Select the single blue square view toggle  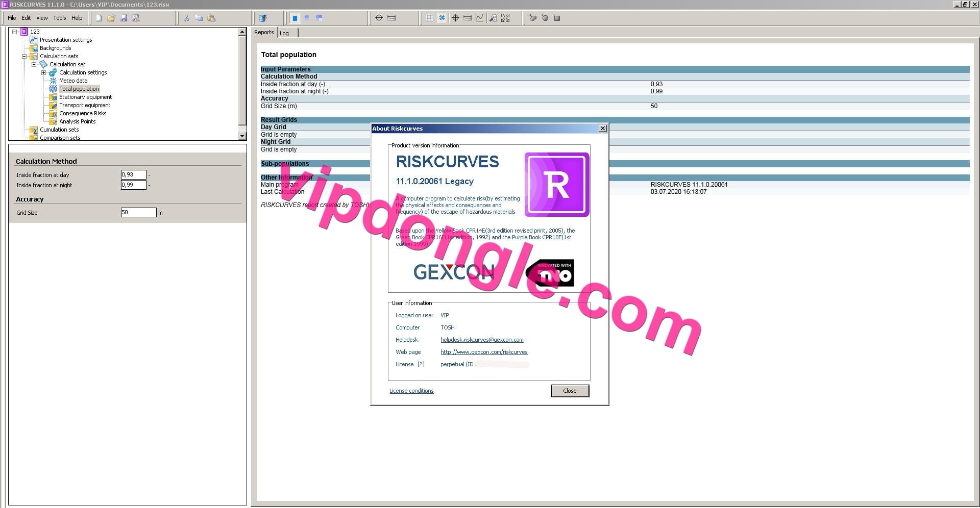(x=295, y=18)
